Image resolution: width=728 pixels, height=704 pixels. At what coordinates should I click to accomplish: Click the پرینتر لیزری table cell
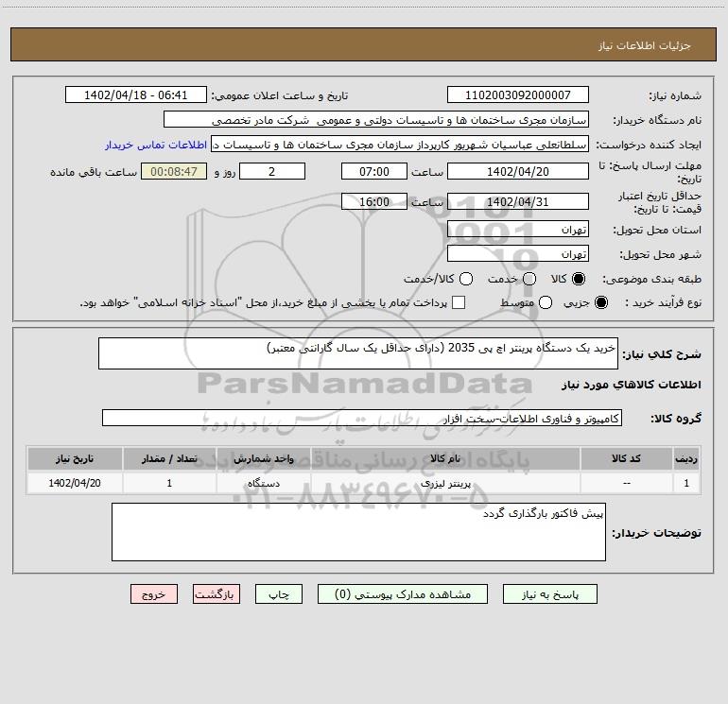click(445, 483)
